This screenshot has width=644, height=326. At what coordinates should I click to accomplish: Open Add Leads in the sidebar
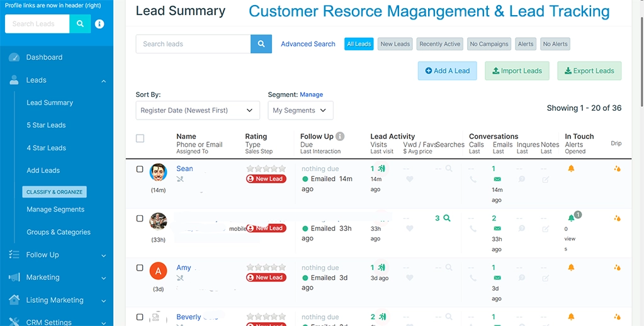coord(43,171)
